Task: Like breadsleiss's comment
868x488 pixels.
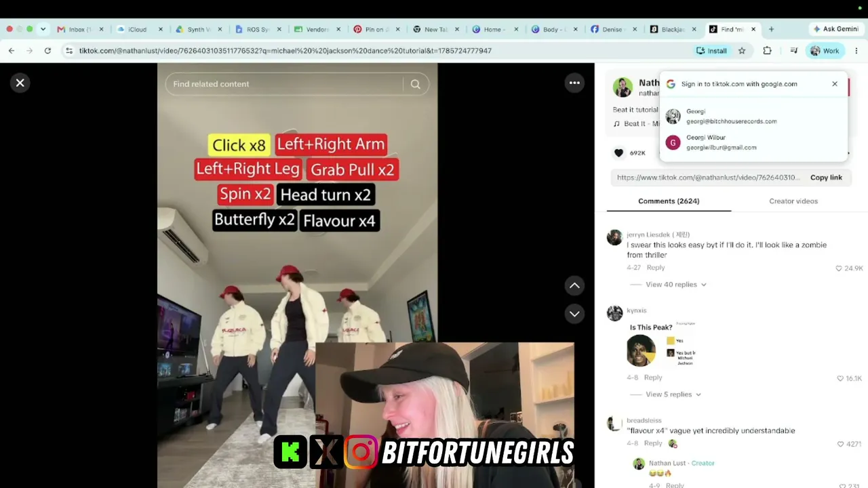Action: pyautogui.click(x=840, y=444)
